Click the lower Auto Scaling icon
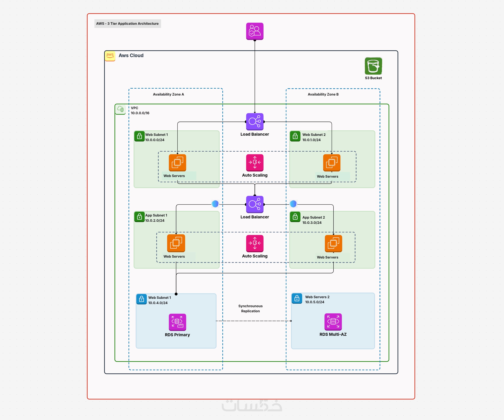504x420 pixels. pos(255,243)
